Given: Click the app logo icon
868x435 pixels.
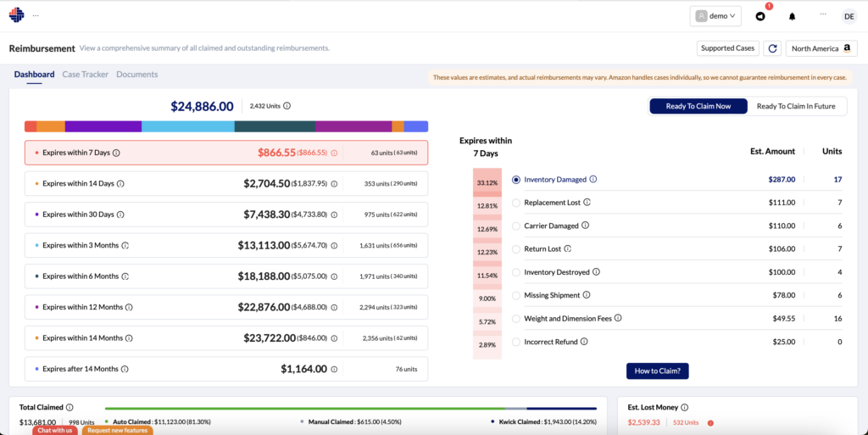Looking at the screenshot, I should click(x=17, y=15).
